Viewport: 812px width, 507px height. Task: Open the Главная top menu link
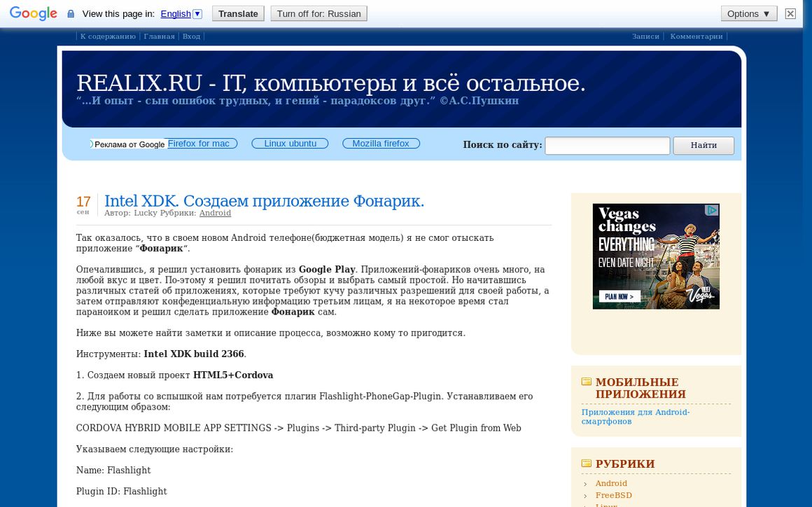159,36
